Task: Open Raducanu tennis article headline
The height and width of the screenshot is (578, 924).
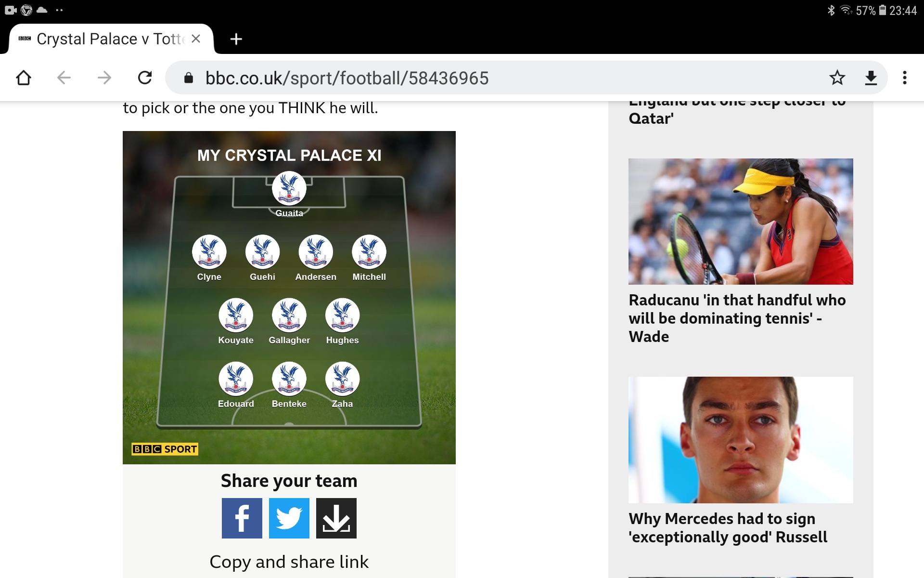Action: click(x=737, y=318)
